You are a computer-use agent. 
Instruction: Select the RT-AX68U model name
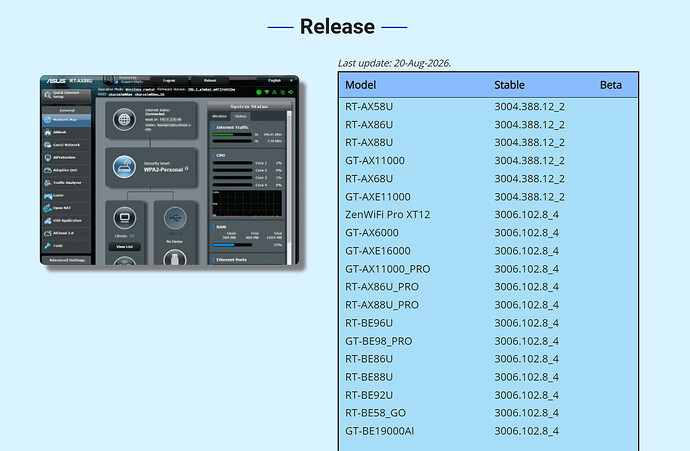point(369,179)
